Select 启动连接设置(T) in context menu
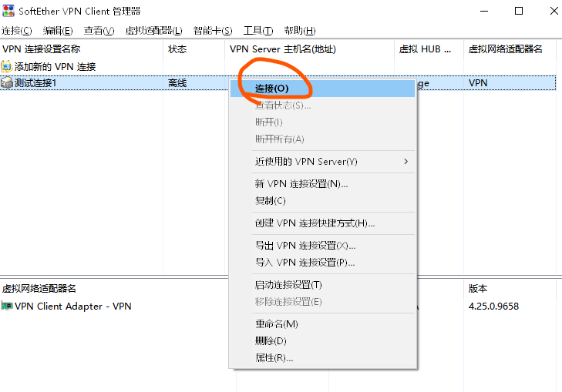The image size is (562, 392). [322, 285]
